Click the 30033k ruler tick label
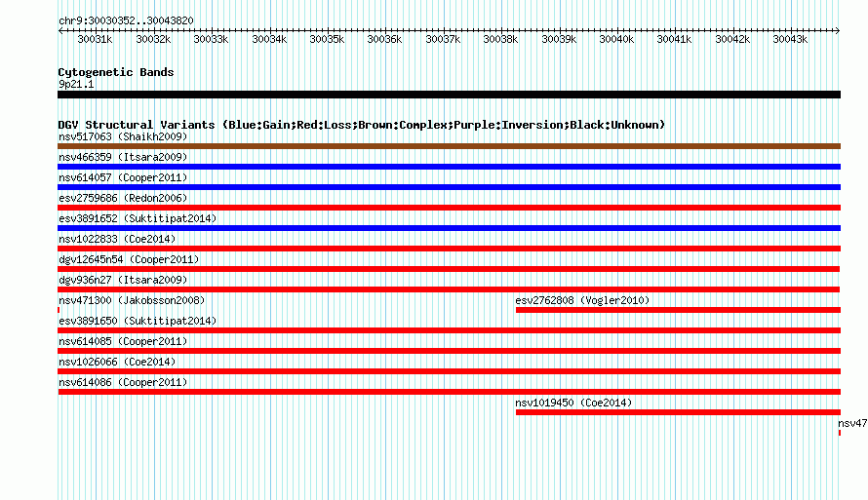Viewport: 868px width, 500px height. [x=211, y=39]
